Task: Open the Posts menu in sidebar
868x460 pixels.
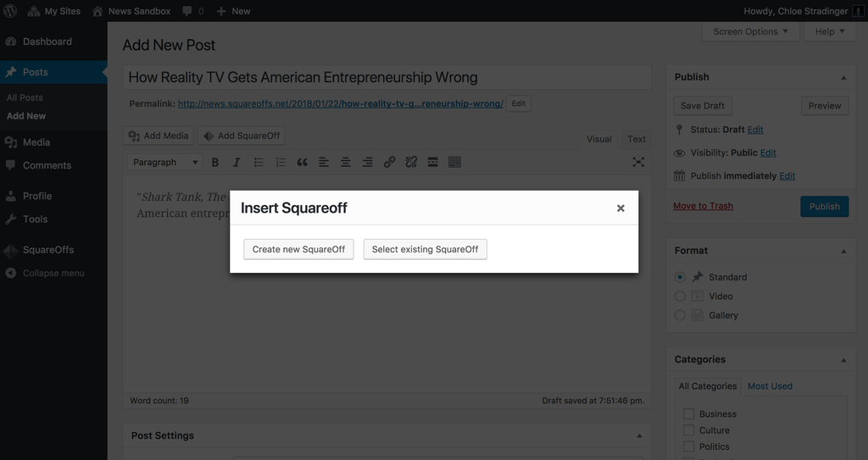Action: 53,72
